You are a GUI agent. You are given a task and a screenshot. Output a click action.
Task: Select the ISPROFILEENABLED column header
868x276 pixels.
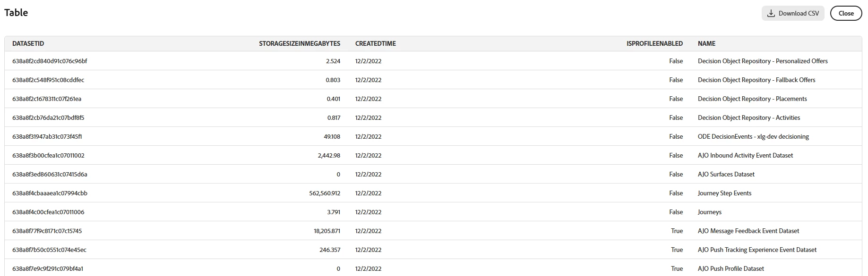coord(654,43)
